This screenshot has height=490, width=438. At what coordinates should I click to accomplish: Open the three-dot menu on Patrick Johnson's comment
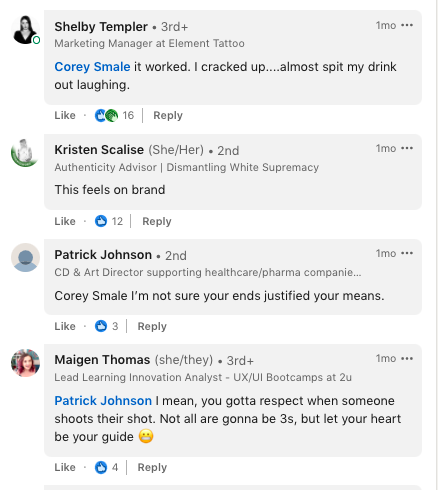pyautogui.click(x=407, y=253)
